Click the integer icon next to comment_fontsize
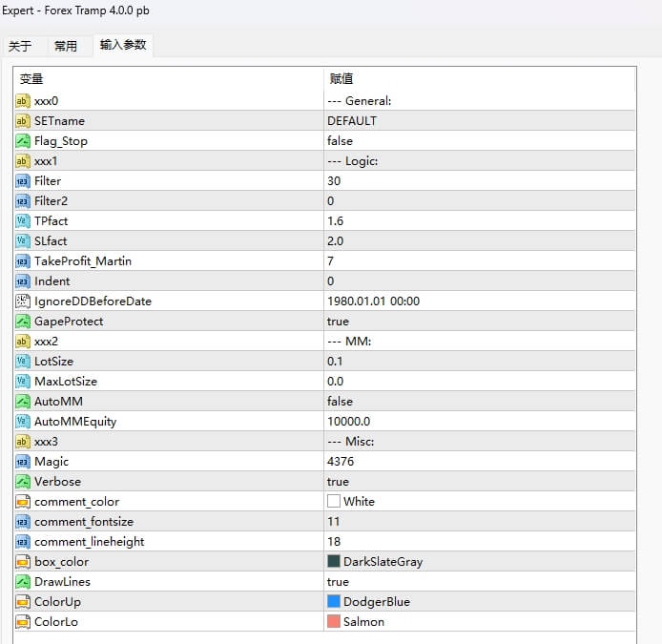 click(x=23, y=522)
